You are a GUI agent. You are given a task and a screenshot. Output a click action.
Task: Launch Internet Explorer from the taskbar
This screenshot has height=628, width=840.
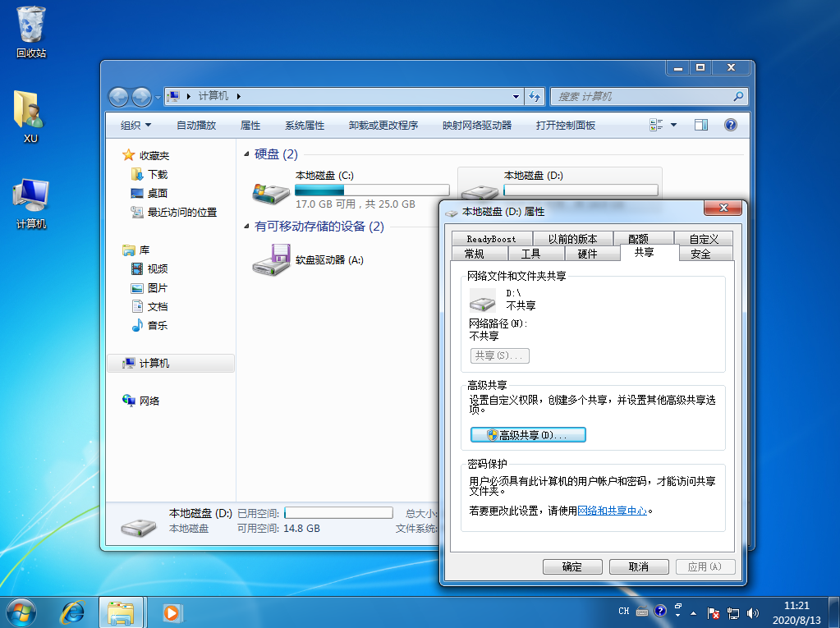73,612
